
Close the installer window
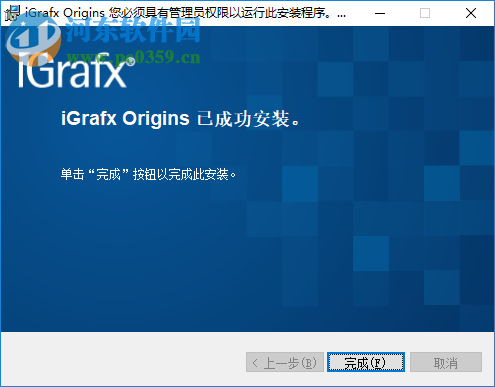click(x=471, y=13)
